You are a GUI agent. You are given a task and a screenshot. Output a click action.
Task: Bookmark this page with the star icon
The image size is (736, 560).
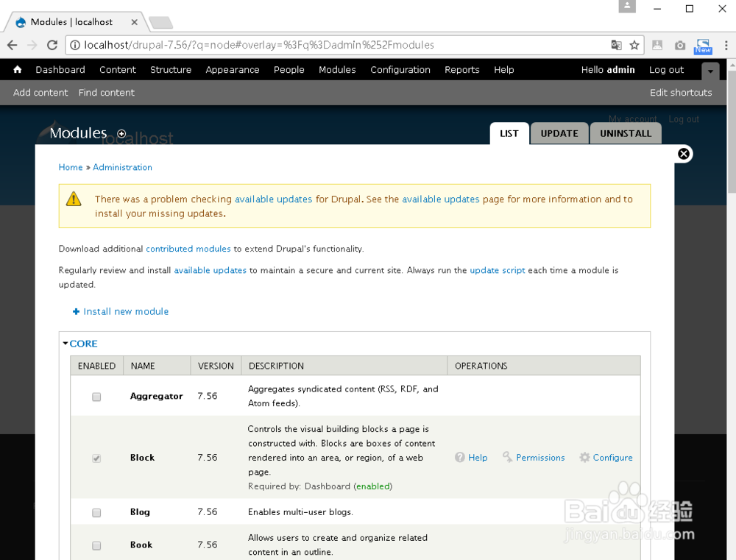point(634,45)
